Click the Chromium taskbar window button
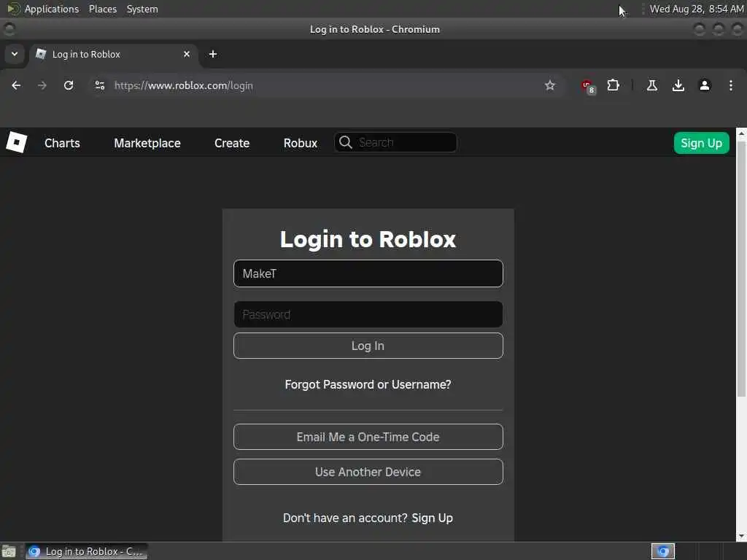 (x=87, y=551)
